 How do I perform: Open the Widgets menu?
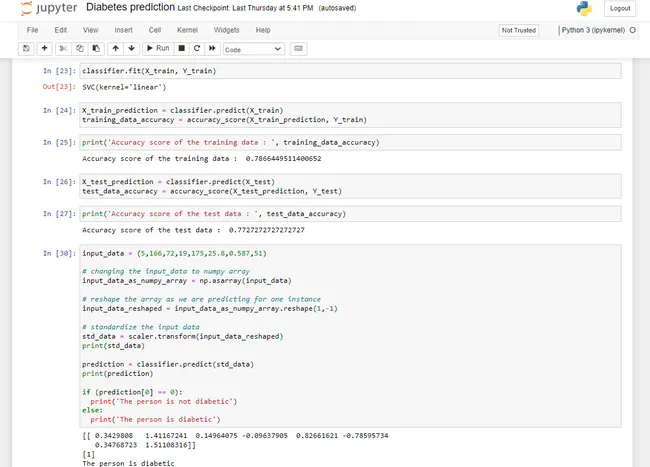pos(226,30)
